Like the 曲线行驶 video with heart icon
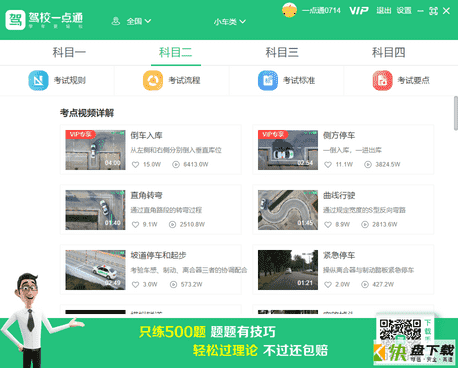 (x=328, y=224)
